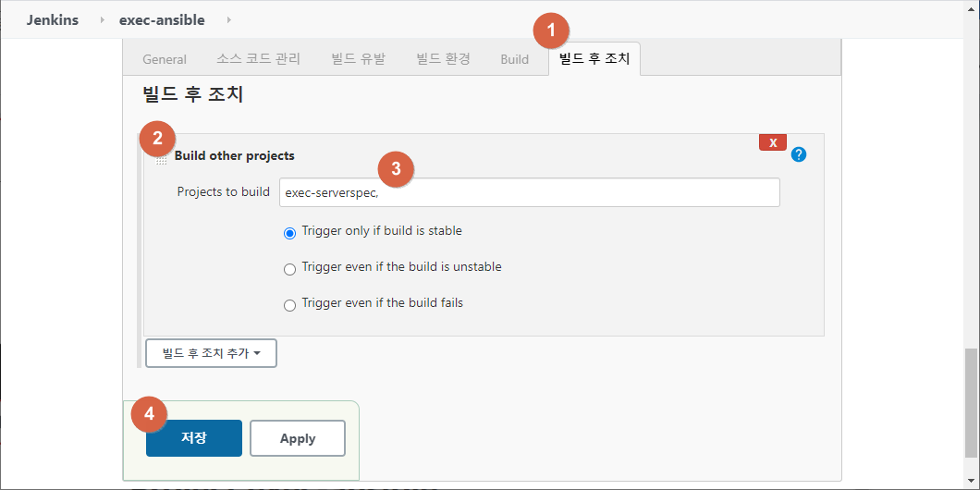Go to the Jenkins breadcrumb link
Image resolution: width=980 pixels, height=490 pixels.
(x=53, y=20)
